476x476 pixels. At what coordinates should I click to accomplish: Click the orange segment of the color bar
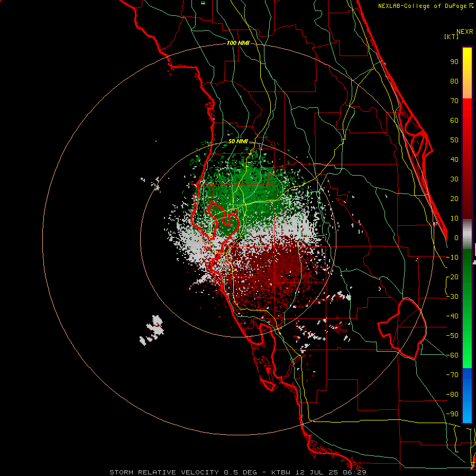coord(467,90)
